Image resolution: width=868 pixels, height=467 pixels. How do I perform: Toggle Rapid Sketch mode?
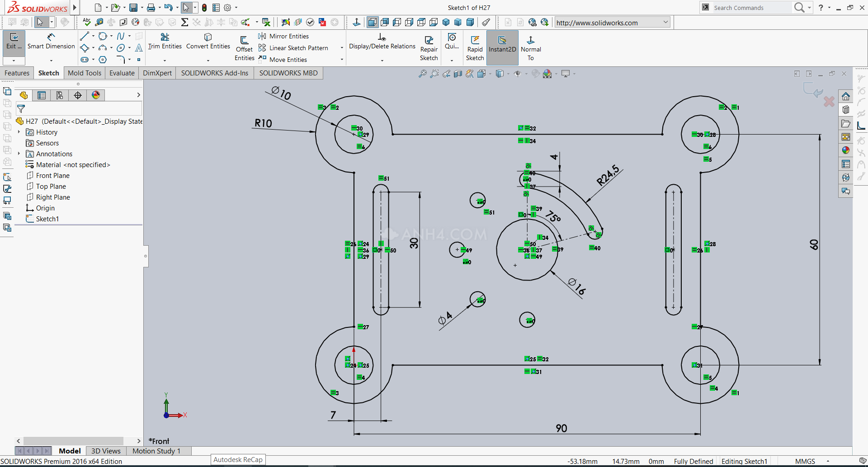point(475,47)
